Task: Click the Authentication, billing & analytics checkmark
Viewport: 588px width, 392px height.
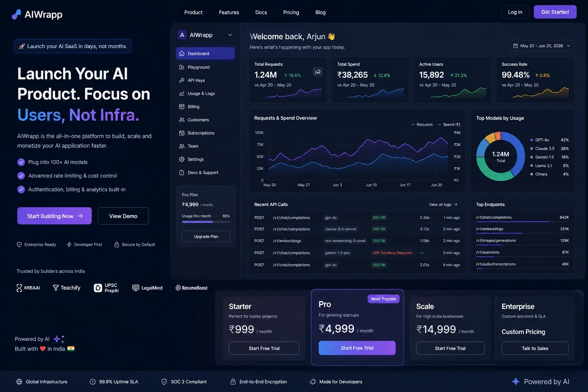Action: (21, 189)
